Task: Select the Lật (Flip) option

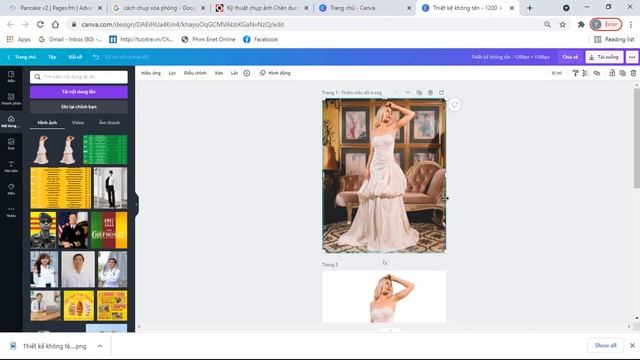Action: tap(234, 73)
